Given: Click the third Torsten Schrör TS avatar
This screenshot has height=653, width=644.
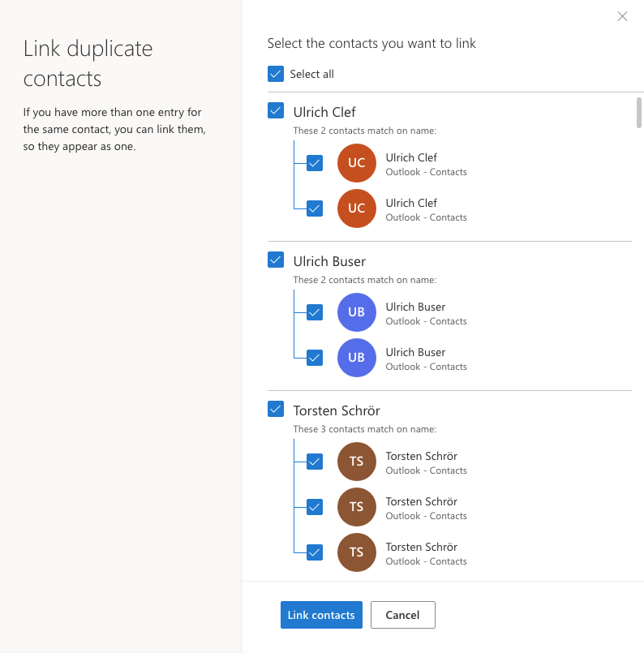Looking at the screenshot, I should point(356,552).
